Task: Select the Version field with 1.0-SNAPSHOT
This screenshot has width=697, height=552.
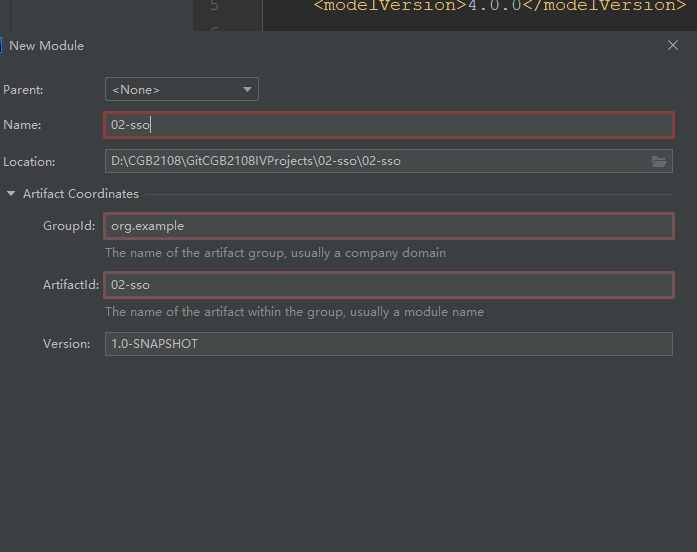Action: tap(389, 344)
